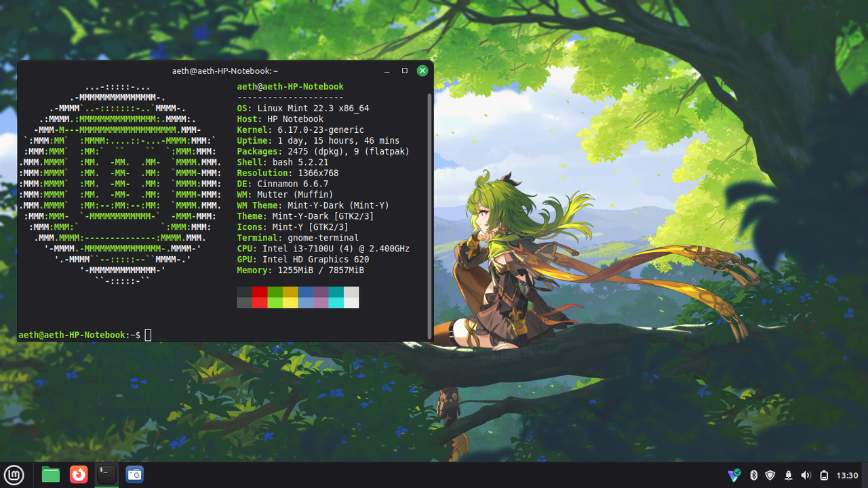Click the terminal title bar text
Screen dimensions: 868x488
point(225,71)
